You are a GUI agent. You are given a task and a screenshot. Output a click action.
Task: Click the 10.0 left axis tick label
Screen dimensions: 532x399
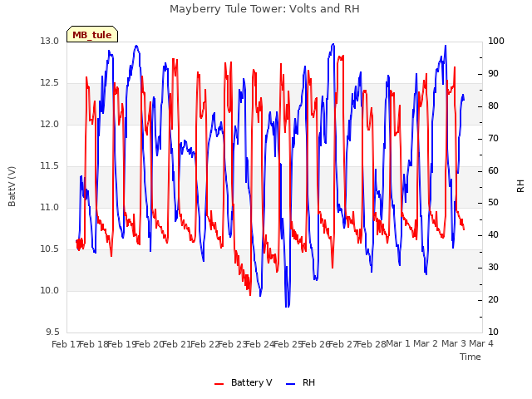point(49,290)
